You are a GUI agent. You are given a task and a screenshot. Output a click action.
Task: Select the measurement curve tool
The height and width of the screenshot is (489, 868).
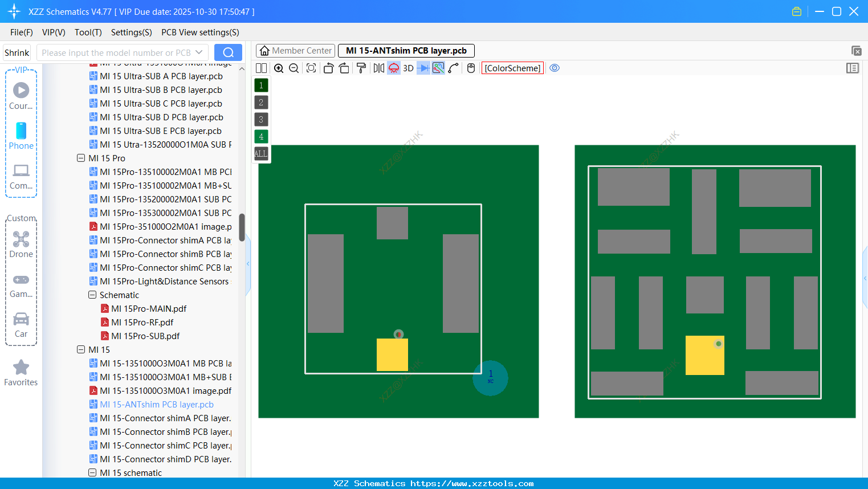pos(453,68)
